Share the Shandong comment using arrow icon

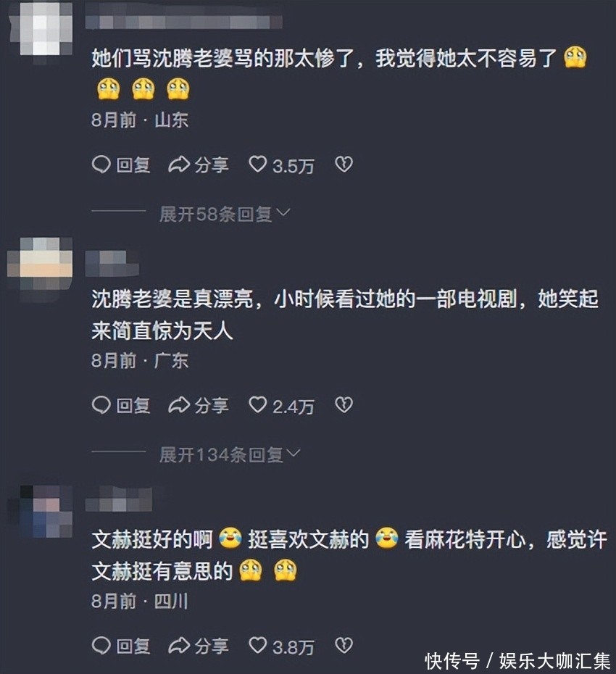tap(178, 165)
